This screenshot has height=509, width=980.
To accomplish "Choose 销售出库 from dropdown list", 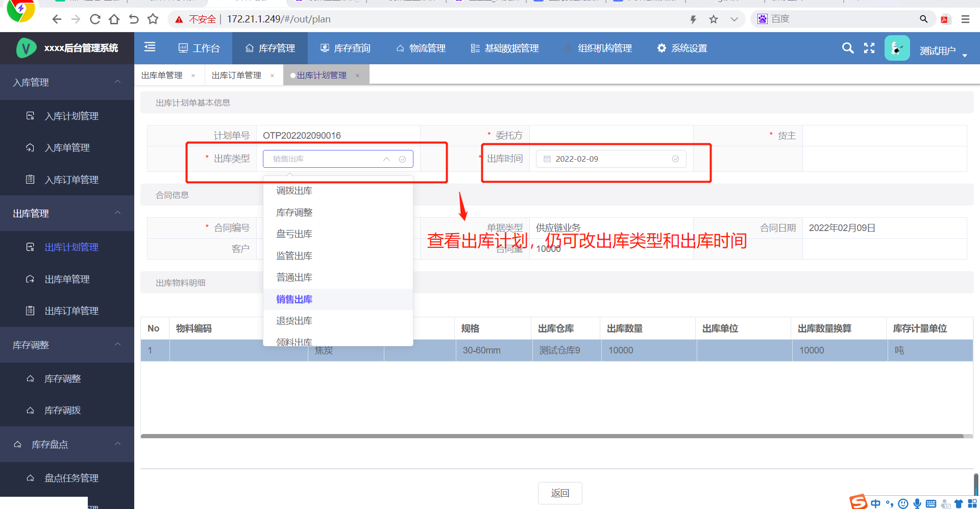I will point(338,299).
